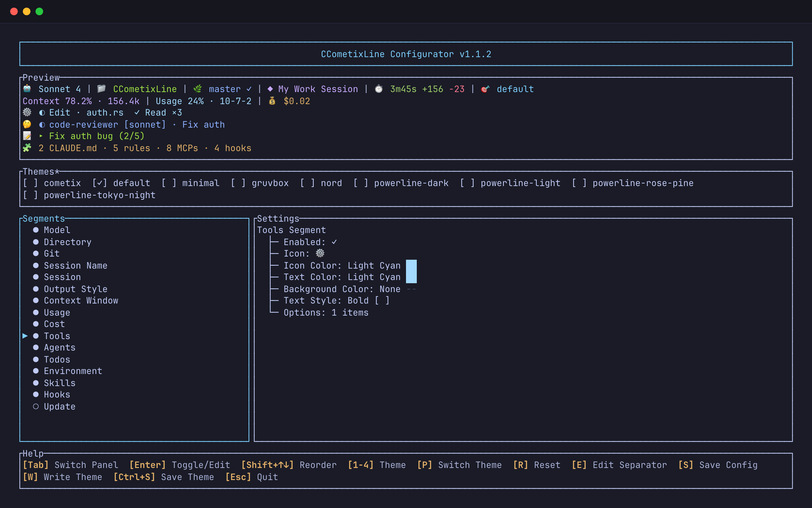Click the diamond icon before My Work Session
812x508 pixels.
pyautogui.click(x=270, y=89)
